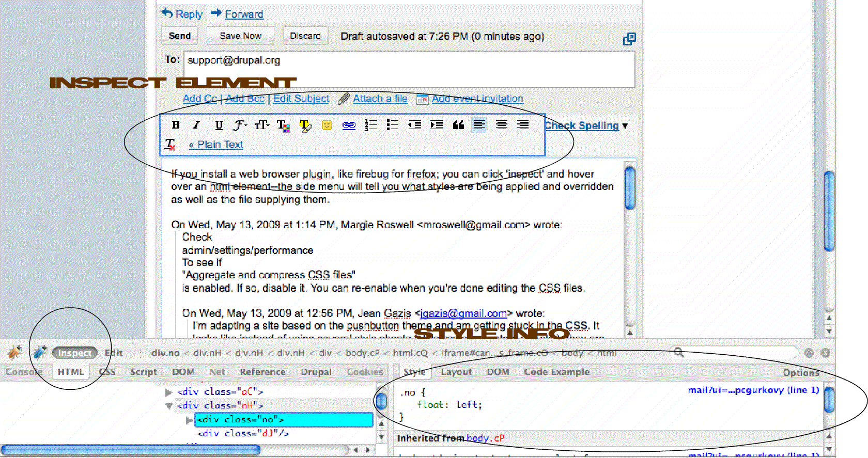Open the Layout tab in side panel
The height and width of the screenshot is (458, 868).
[x=456, y=372]
